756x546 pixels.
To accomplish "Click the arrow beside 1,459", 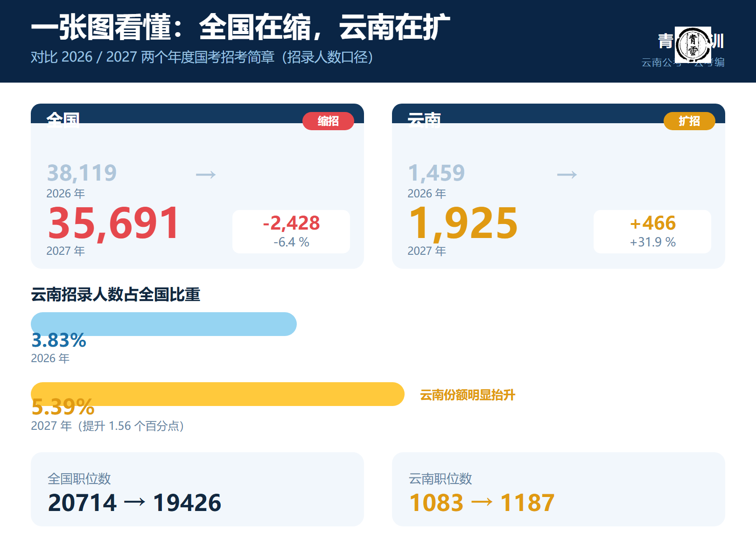I will click(x=567, y=175).
